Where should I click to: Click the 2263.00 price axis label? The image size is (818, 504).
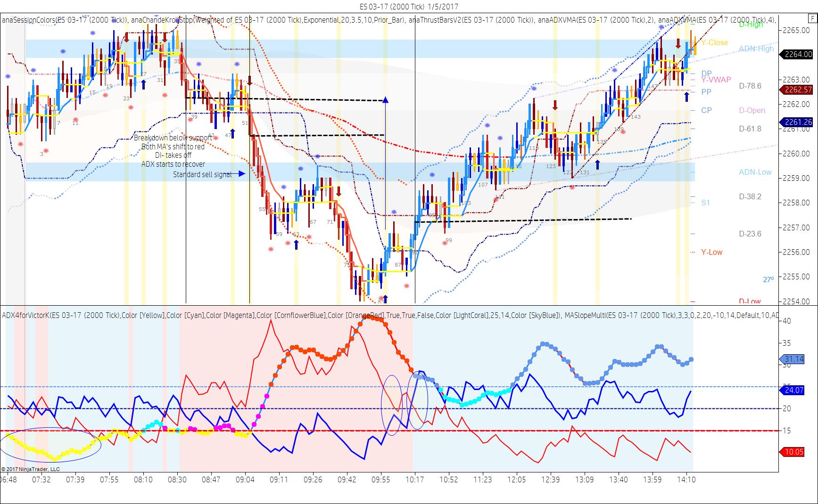796,79
